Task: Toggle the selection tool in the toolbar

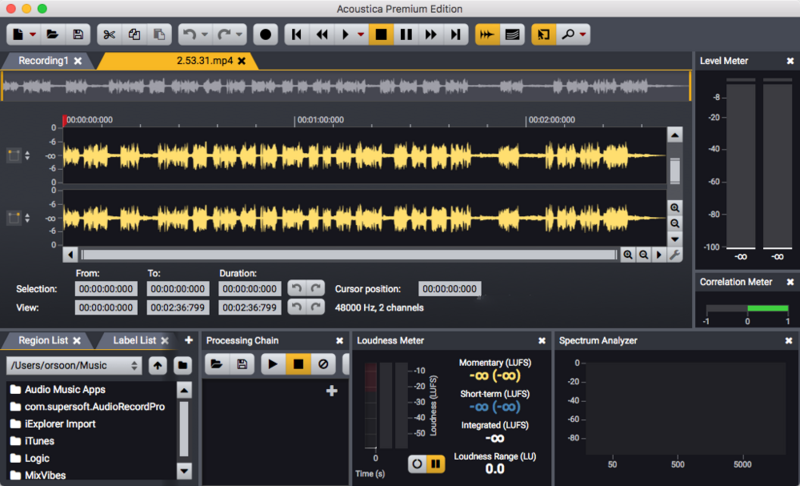Action: coord(544,34)
